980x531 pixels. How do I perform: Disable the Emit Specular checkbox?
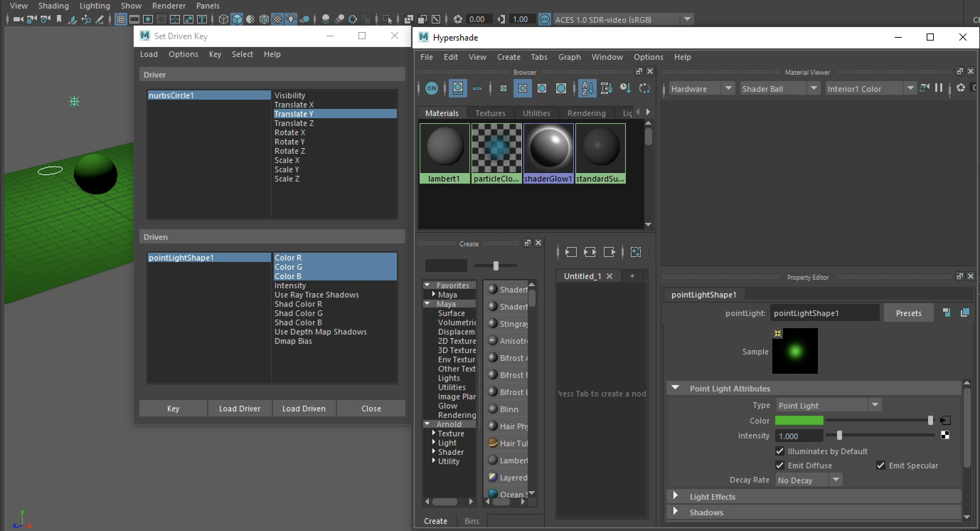[880, 465]
